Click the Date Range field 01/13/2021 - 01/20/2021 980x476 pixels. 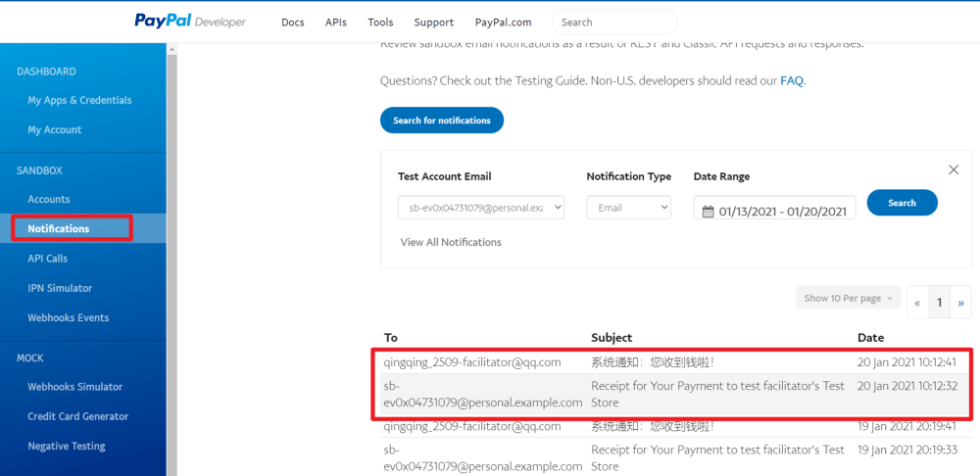coord(775,208)
